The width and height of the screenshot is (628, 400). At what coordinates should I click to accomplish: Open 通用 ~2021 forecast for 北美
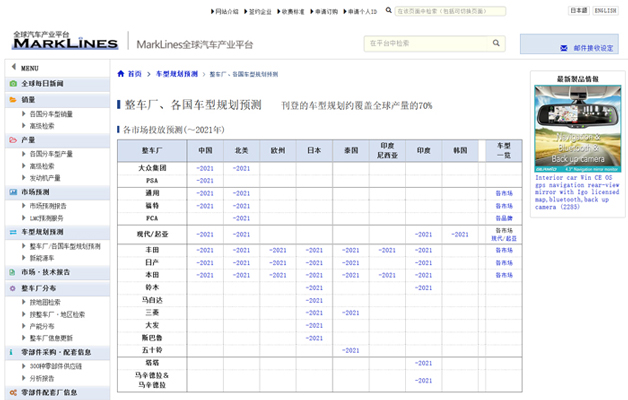(x=242, y=193)
